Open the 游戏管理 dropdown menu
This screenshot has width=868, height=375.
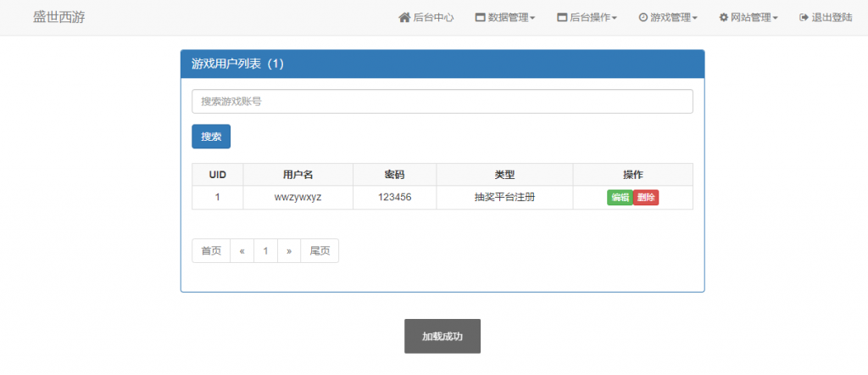click(x=668, y=17)
